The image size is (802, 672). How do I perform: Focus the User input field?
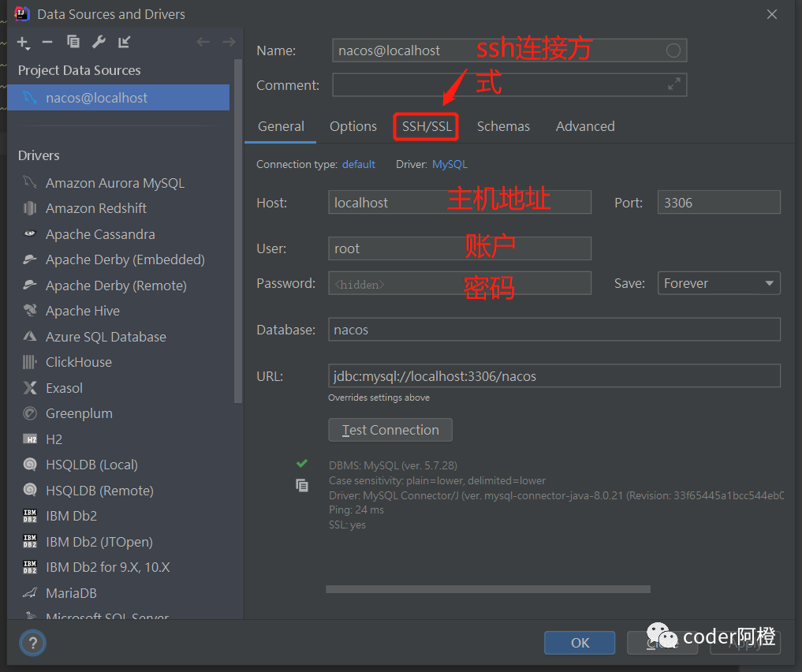[459, 248]
